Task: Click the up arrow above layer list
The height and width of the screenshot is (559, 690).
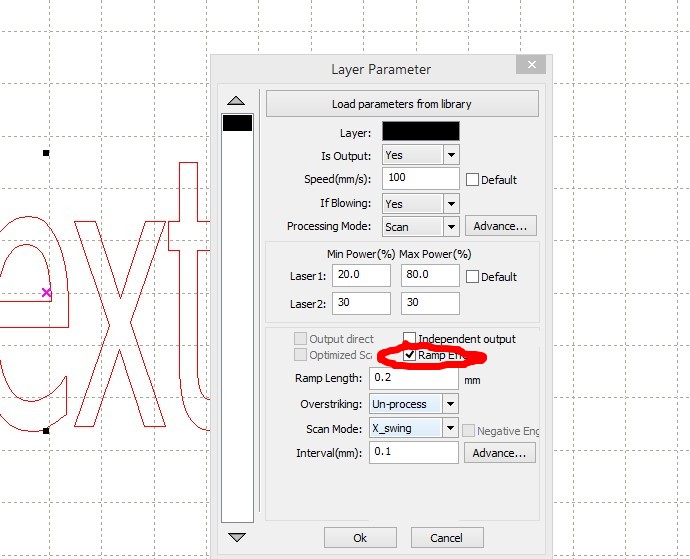Action: (x=237, y=100)
